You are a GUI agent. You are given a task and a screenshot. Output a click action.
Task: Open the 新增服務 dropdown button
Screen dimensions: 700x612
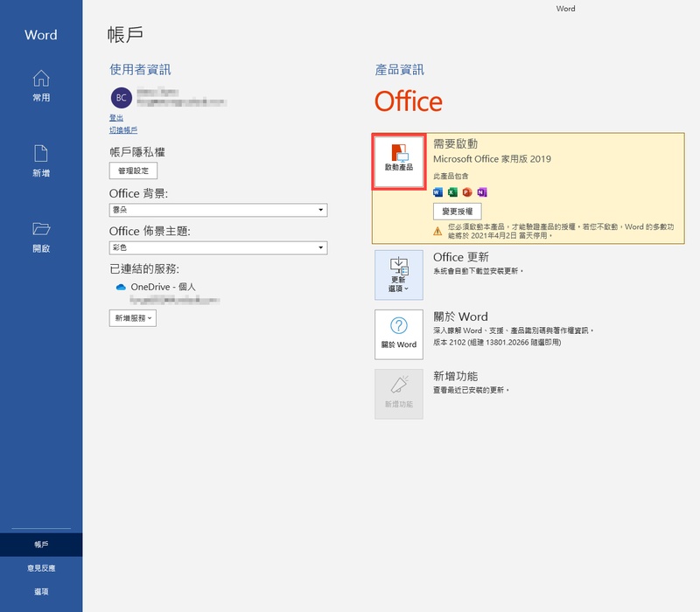pyautogui.click(x=133, y=318)
